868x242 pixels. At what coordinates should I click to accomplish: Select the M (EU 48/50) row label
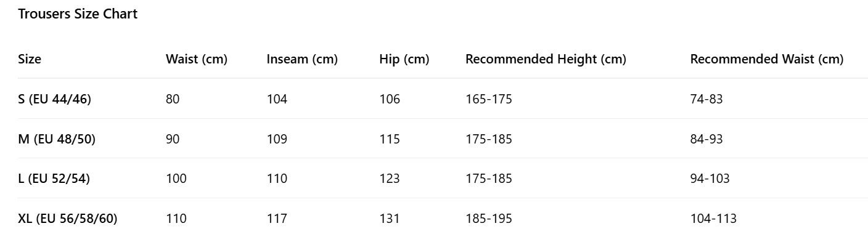click(57, 139)
